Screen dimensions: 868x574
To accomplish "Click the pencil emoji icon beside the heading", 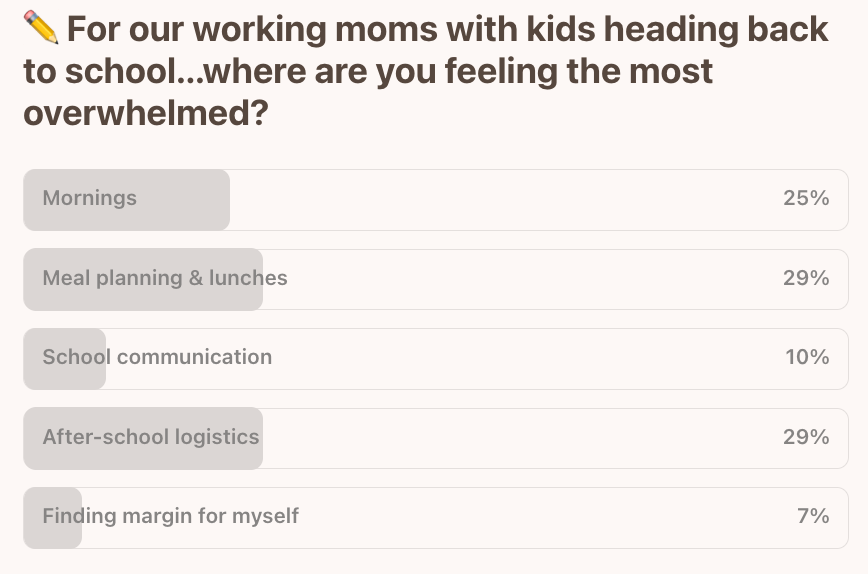I will pos(41,27).
